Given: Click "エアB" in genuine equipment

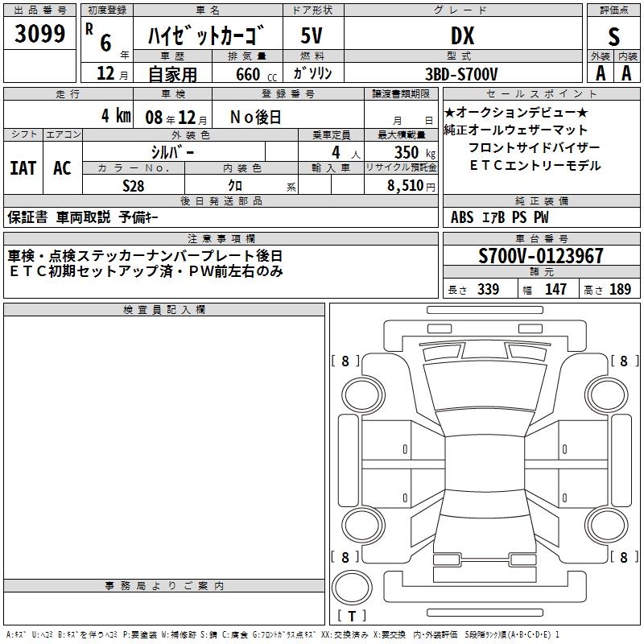Looking at the screenshot, I should [493, 217].
